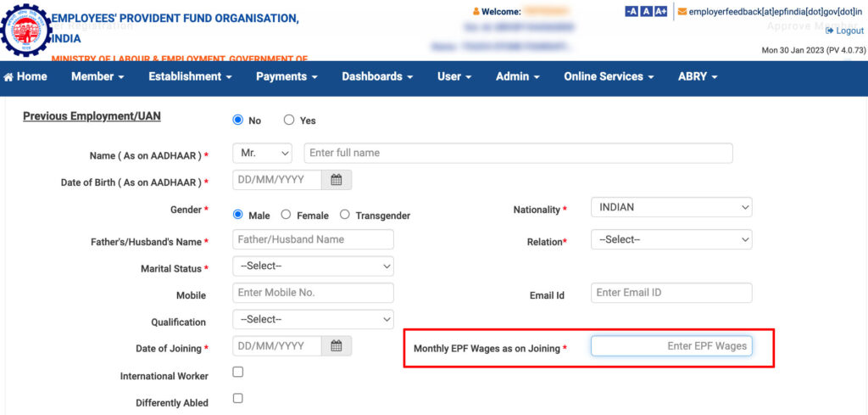Click the decrease font size -A icon
The height and width of the screenshot is (415, 868).
631,11
